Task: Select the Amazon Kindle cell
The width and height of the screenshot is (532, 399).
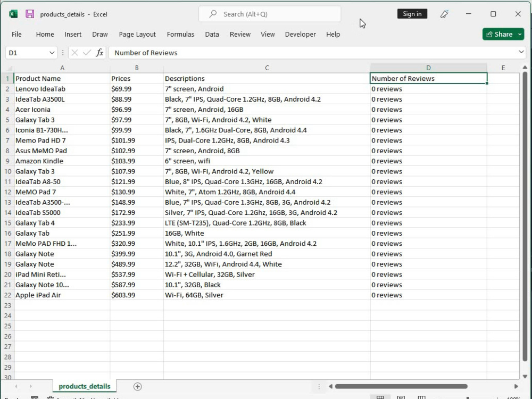Action: (62, 161)
